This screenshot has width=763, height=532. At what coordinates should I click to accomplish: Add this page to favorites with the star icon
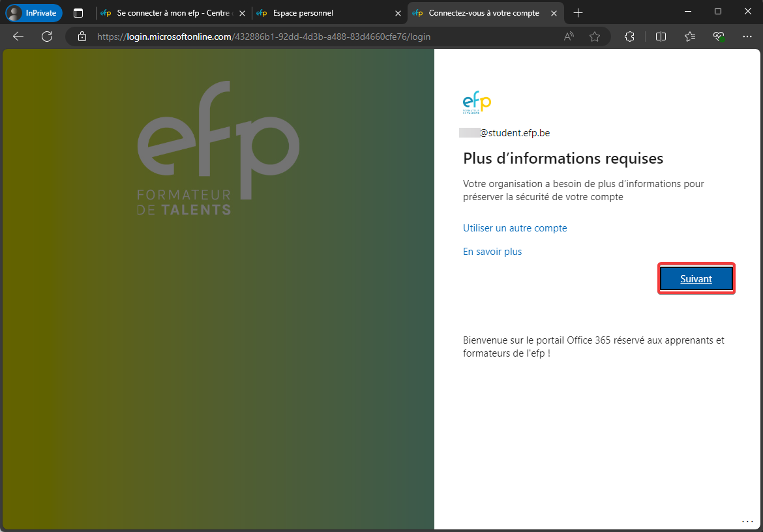tap(595, 37)
